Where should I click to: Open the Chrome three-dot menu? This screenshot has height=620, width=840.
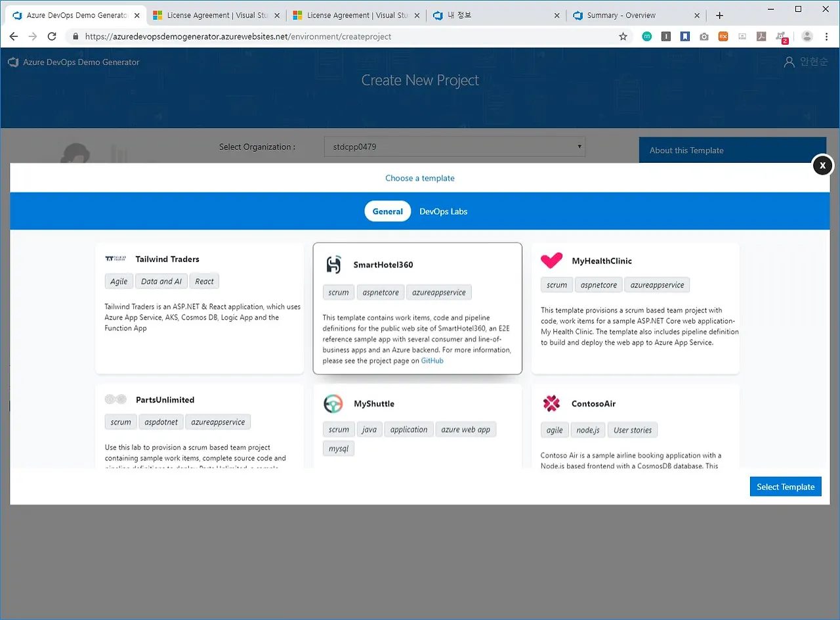(826, 37)
